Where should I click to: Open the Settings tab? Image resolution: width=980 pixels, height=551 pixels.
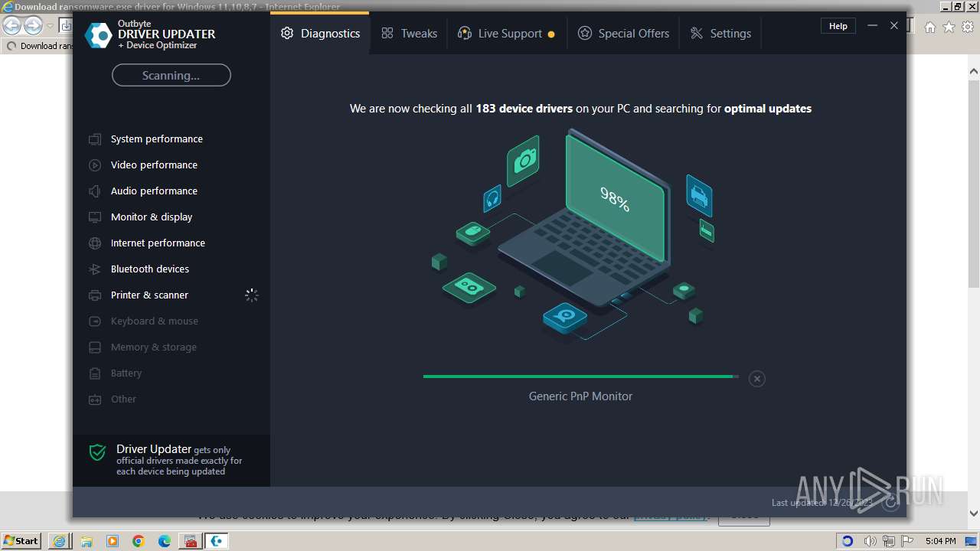[x=720, y=34]
